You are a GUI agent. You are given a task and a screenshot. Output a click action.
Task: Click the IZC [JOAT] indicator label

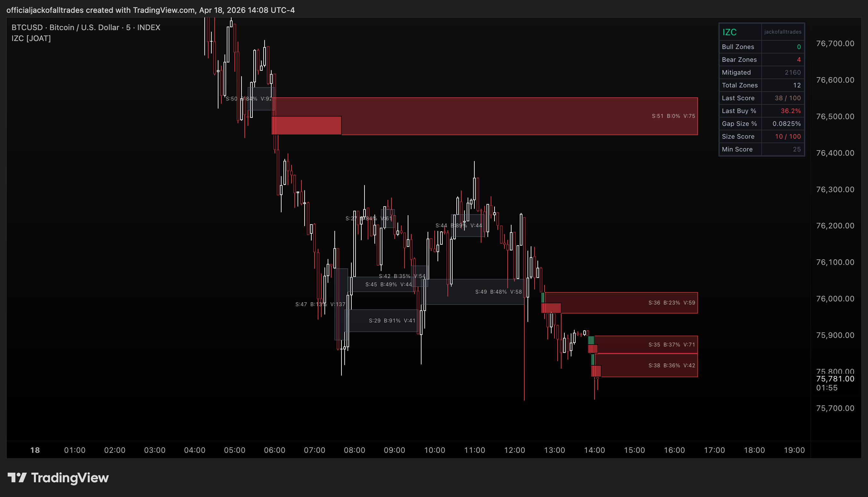[x=31, y=38]
